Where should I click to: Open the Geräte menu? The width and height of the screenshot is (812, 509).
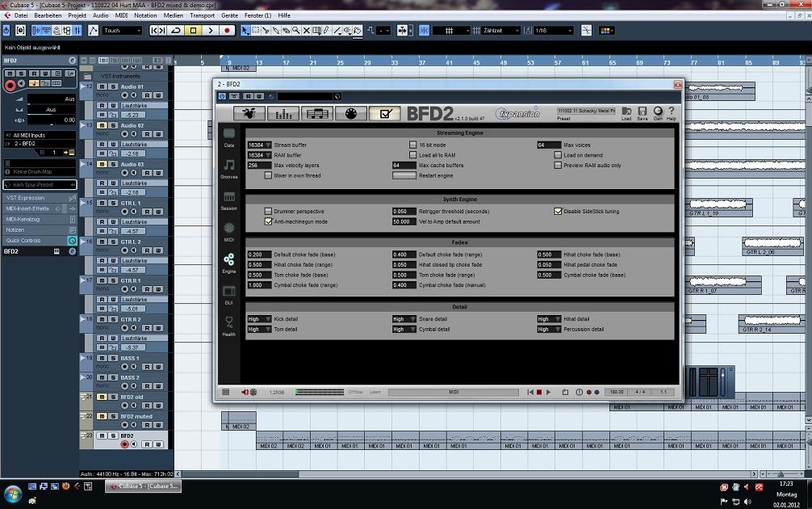click(229, 15)
